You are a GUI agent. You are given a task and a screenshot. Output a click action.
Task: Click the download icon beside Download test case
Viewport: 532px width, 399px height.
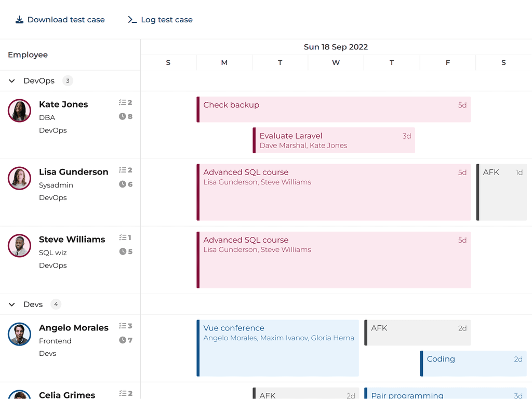coord(19,20)
